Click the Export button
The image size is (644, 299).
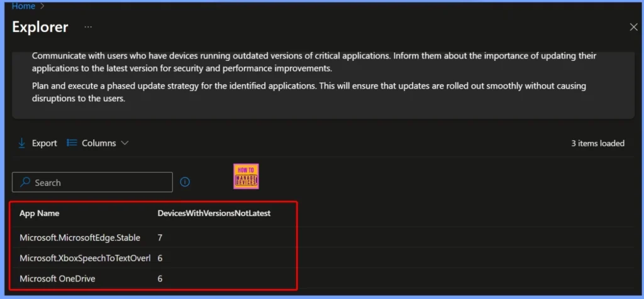[x=37, y=143]
